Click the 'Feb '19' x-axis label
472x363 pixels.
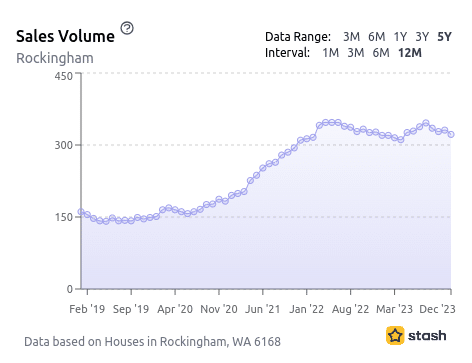(87, 309)
